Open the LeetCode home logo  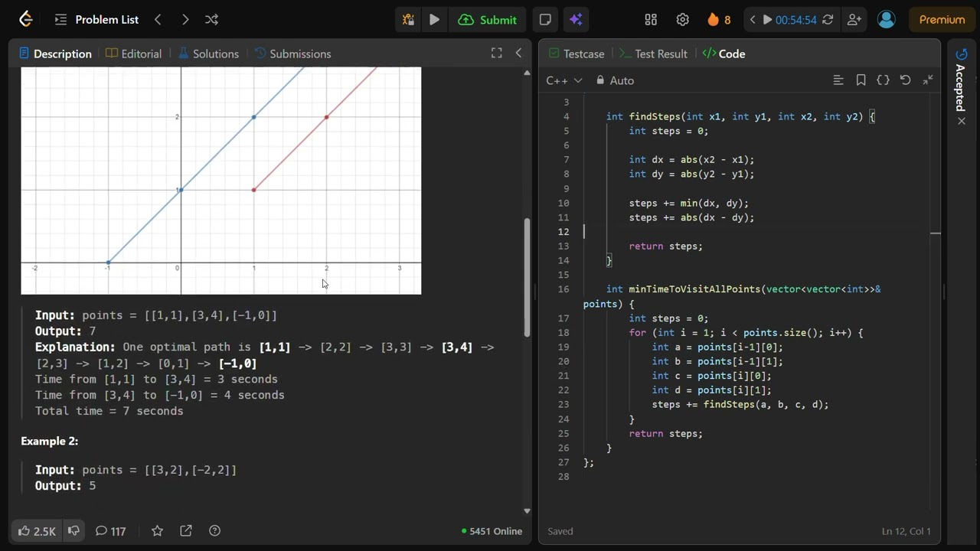26,20
